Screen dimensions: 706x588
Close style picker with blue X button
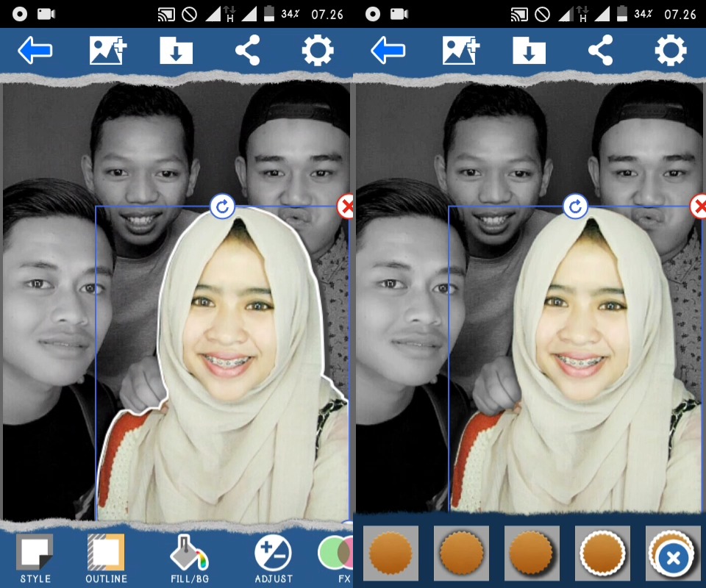(x=674, y=559)
